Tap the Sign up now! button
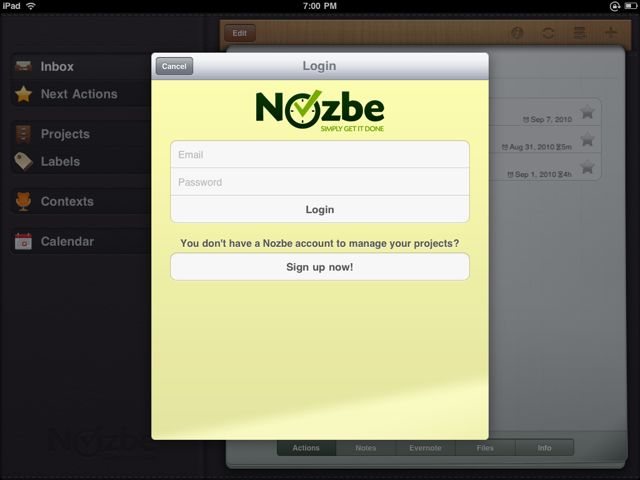 (x=320, y=267)
